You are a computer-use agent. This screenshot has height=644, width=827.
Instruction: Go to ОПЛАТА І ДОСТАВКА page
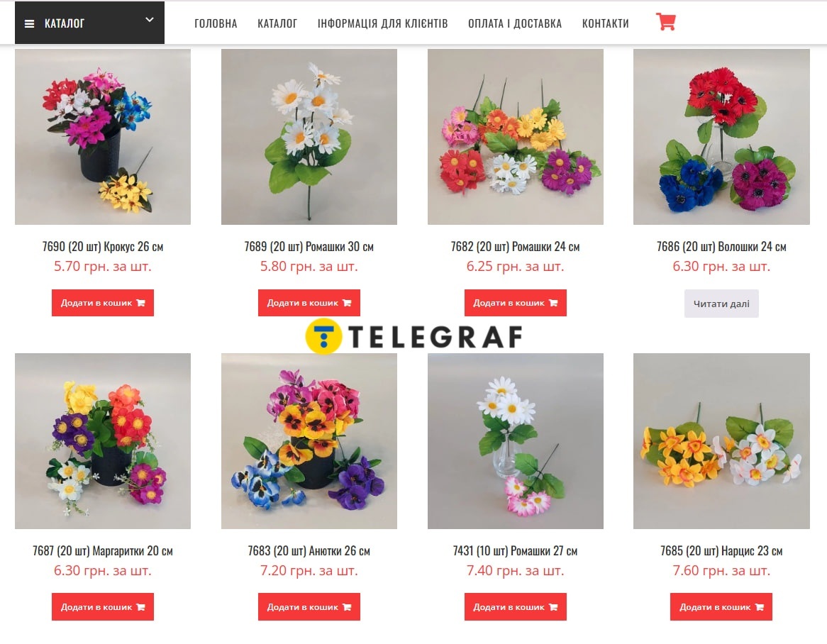click(x=515, y=23)
